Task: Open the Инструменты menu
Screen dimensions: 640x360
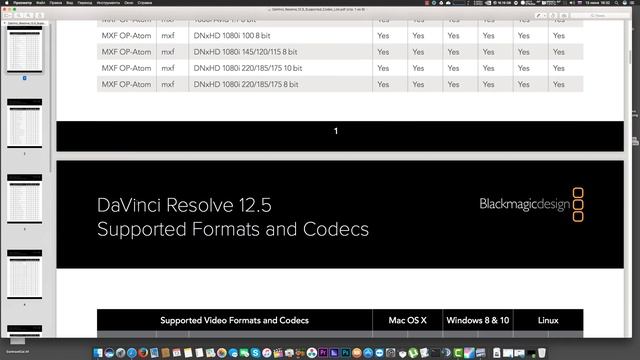Action: click(108, 2)
